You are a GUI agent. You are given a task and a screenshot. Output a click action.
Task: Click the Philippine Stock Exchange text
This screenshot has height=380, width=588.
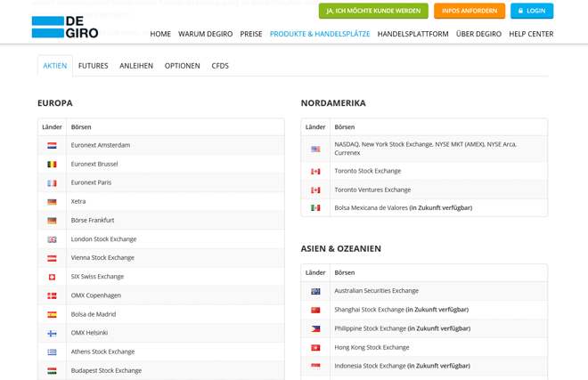(x=370, y=328)
